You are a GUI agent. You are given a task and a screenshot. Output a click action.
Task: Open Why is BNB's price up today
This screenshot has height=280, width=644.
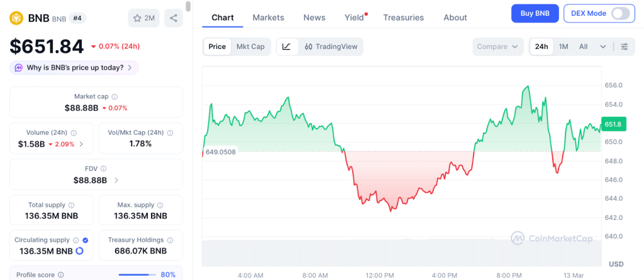(x=74, y=68)
